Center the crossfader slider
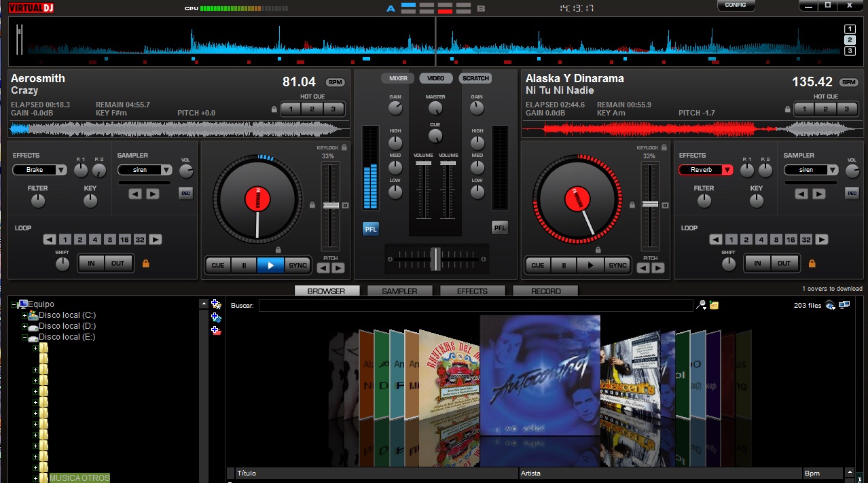Image resolution: width=868 pixels, height=483 pixels. pyautogui.click(x=437, y=259)
